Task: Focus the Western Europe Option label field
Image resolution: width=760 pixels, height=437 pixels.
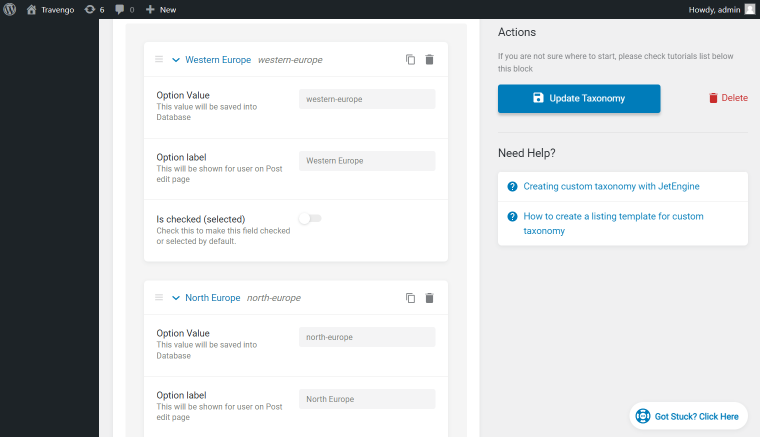Action: click(367, 161)
